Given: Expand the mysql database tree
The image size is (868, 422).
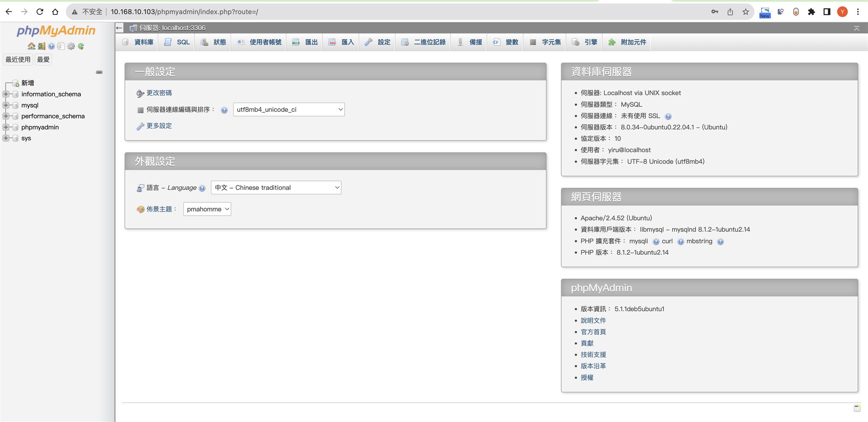Looking at the screenshot, I should pos(6,105).
